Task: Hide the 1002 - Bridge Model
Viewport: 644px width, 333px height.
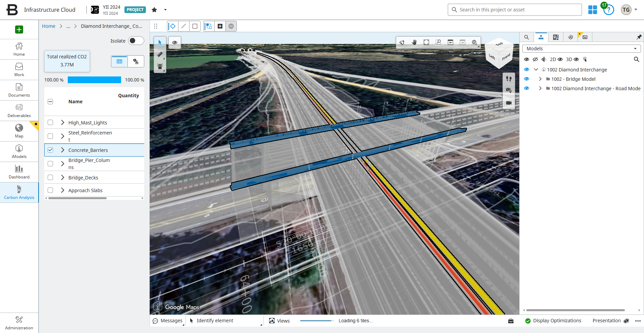Action: coord(527,79)
